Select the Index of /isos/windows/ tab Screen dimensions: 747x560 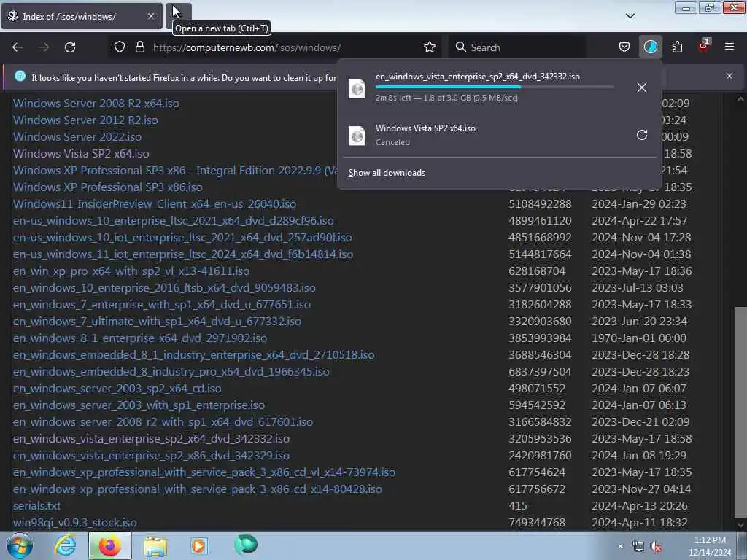click(x=82, y=16)
